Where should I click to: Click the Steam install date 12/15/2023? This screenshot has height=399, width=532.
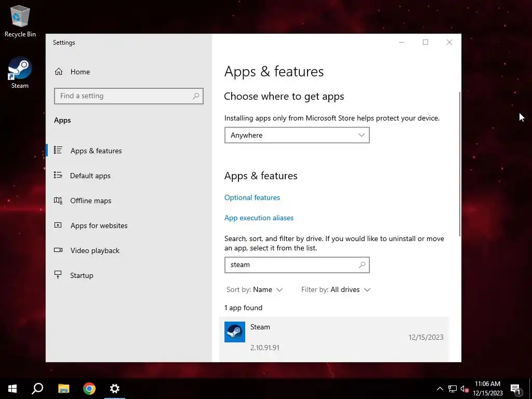[426, 337]
